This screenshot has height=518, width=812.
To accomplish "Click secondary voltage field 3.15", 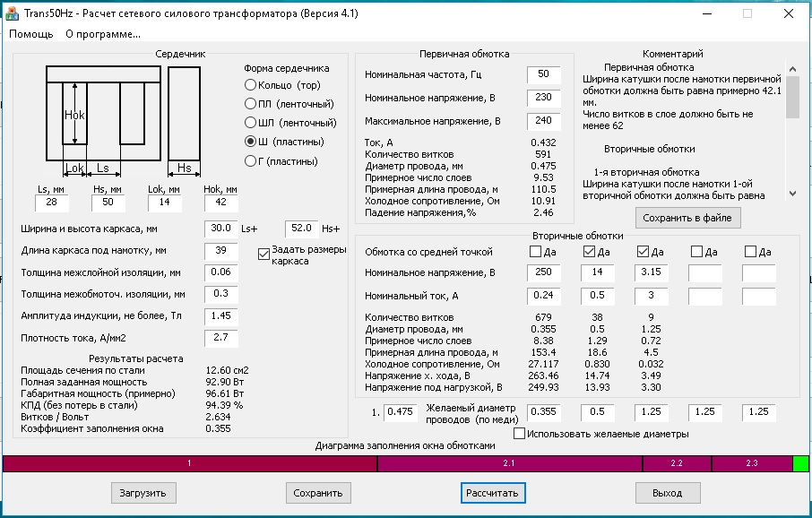I will (652, 272).
